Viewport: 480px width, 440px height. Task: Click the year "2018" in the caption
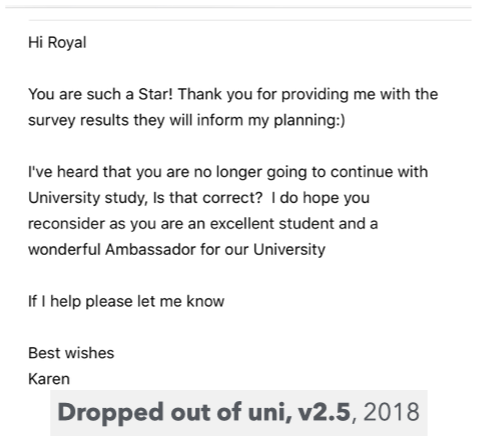tap(391, 412)
